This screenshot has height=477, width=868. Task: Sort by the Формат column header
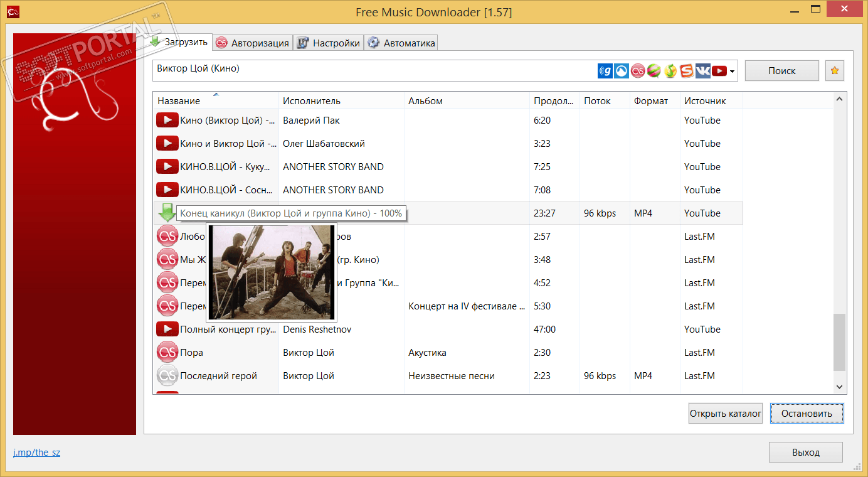[655, 101]
